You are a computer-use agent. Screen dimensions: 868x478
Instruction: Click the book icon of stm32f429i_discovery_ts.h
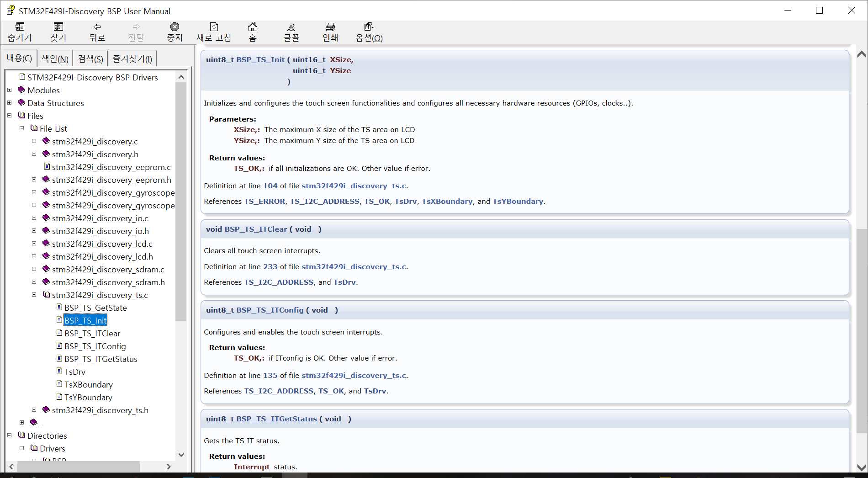46,409
